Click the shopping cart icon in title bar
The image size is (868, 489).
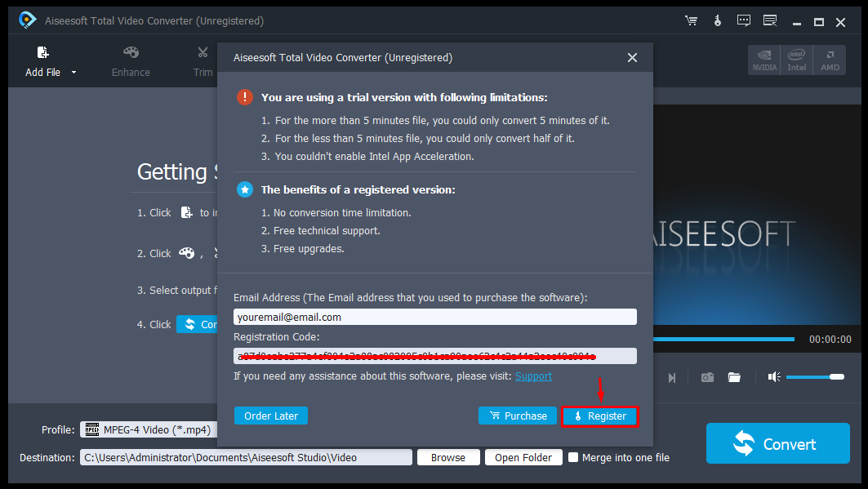click(691, 21)
